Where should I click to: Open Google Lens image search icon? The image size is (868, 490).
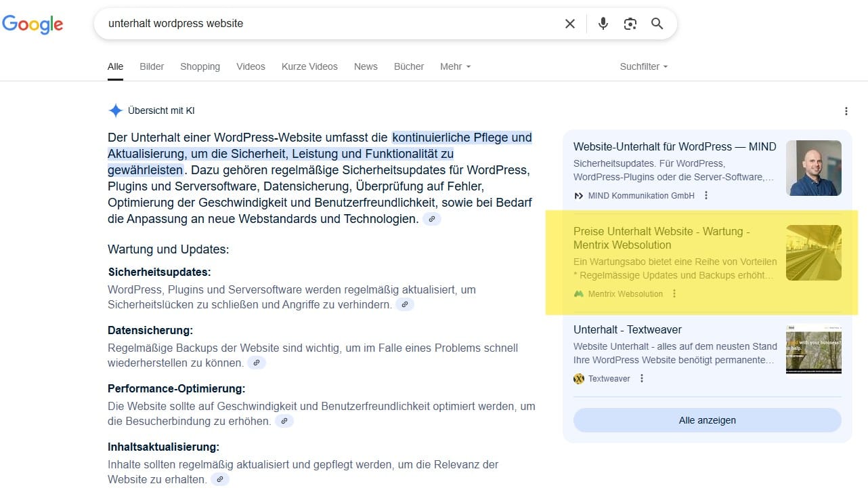[x=630, y=24]
